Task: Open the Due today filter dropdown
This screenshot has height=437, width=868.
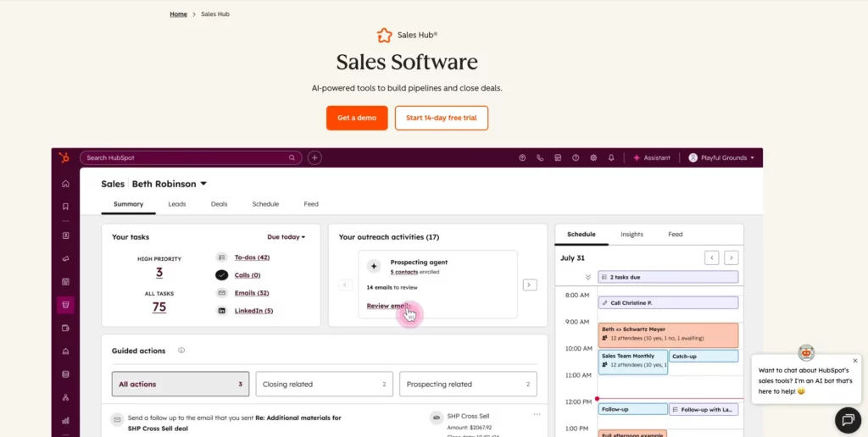Action: point(287,237)
